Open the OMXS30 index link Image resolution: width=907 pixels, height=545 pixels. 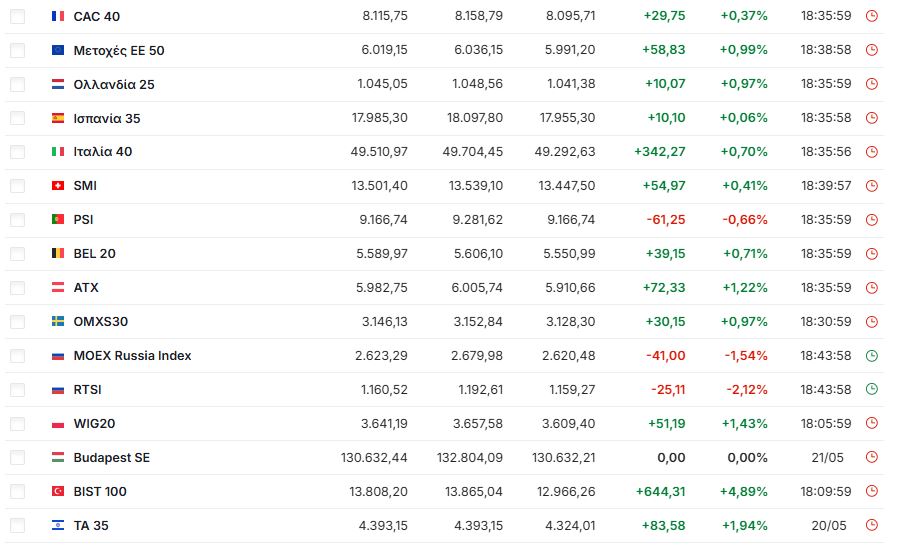(x=101, y=322)
